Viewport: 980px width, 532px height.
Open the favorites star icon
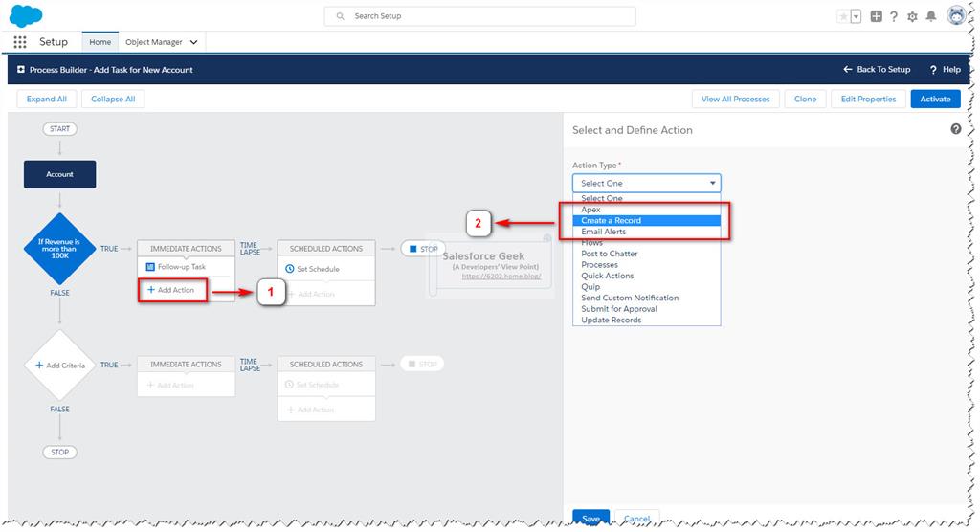843,16
